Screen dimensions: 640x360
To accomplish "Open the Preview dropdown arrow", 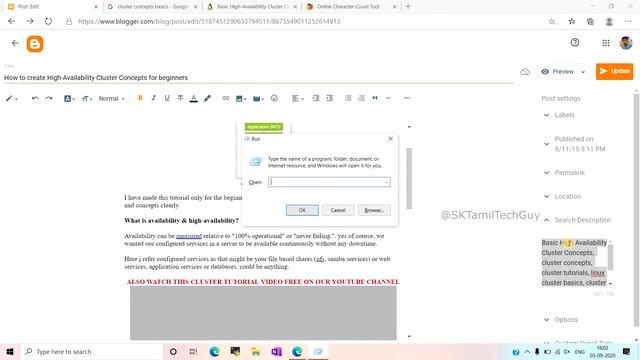I will click(583, 72).
